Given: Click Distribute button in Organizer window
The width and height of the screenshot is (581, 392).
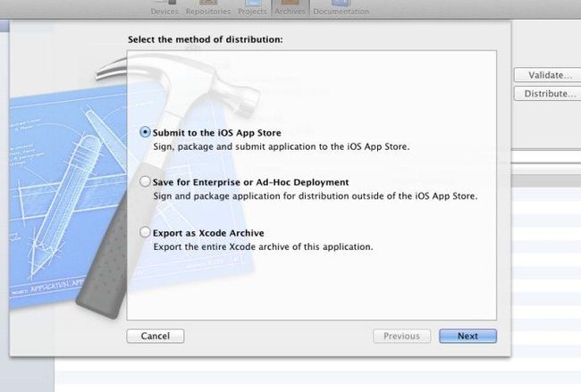Looking at the screenshot, I should (x=549, y=94).
